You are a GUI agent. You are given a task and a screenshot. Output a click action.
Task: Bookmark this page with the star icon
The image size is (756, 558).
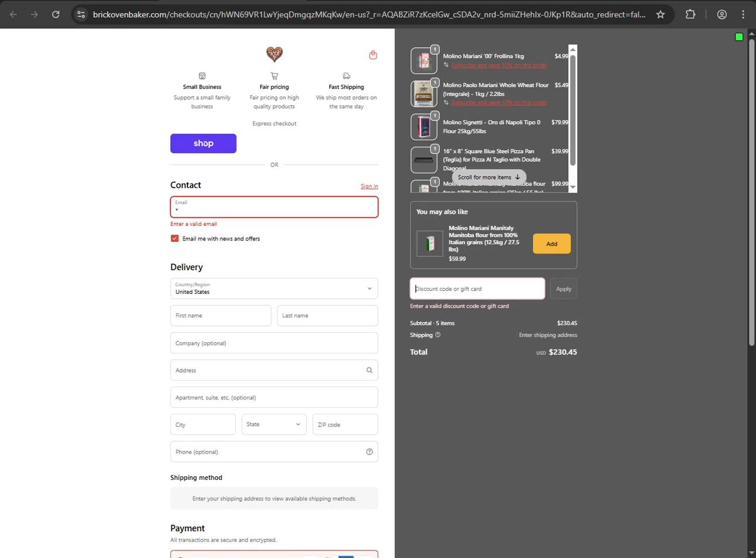[x=660, y=14]
